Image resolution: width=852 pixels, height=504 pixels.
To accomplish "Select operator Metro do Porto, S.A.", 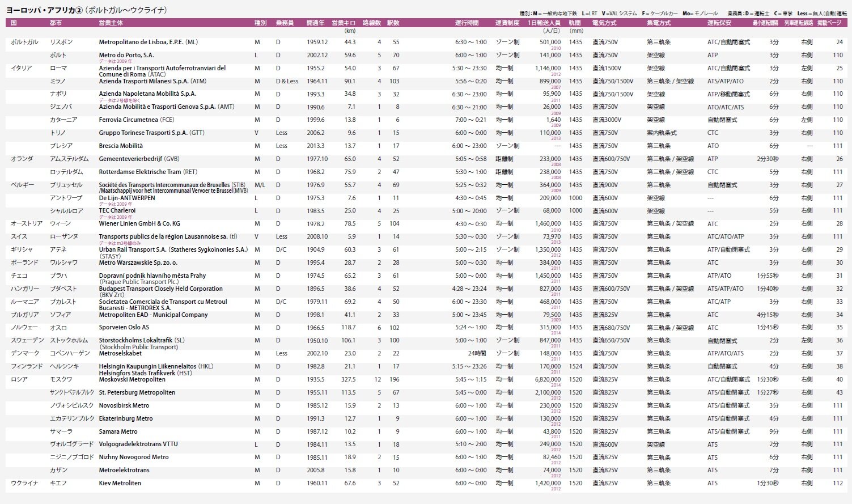I will (126, 56).
